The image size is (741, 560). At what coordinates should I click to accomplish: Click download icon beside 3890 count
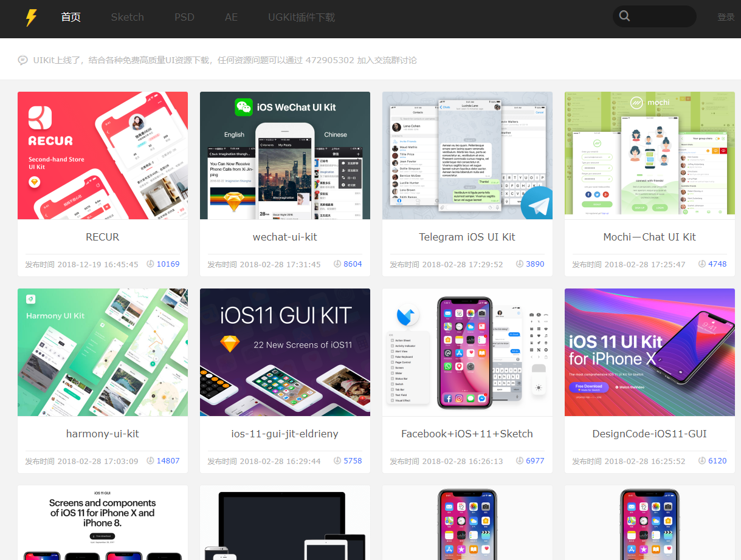[x=520, y=264]
